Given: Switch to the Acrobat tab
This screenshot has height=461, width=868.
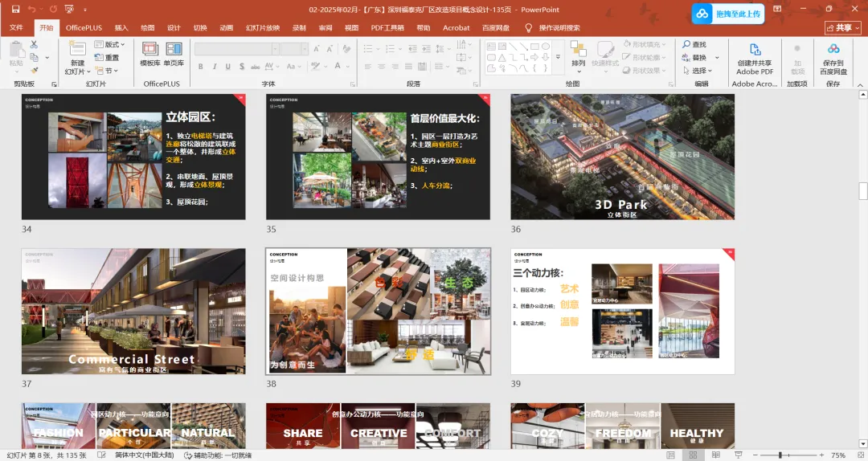Looking at the screenshot, I should (457, 27).
